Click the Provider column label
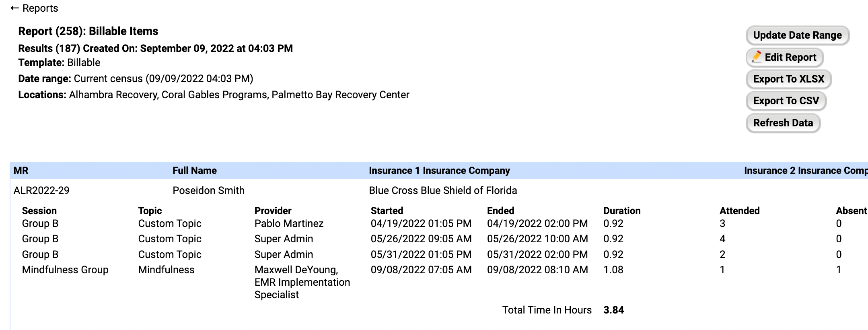The image size is (868, 330). (x=273, y=211)
